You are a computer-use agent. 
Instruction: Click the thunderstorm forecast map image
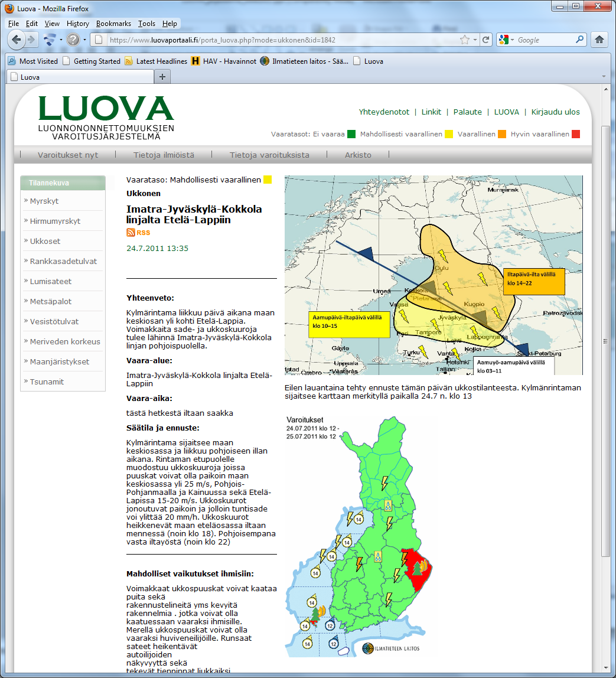[x=434, y=275]
